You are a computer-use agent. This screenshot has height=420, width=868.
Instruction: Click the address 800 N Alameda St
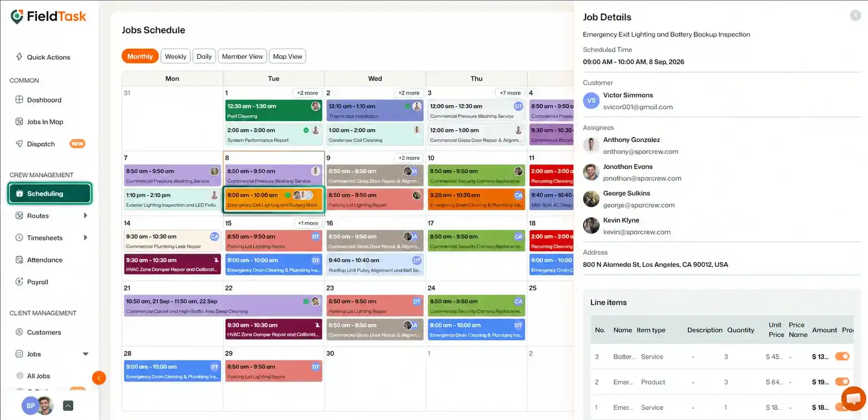click(655, 264)
